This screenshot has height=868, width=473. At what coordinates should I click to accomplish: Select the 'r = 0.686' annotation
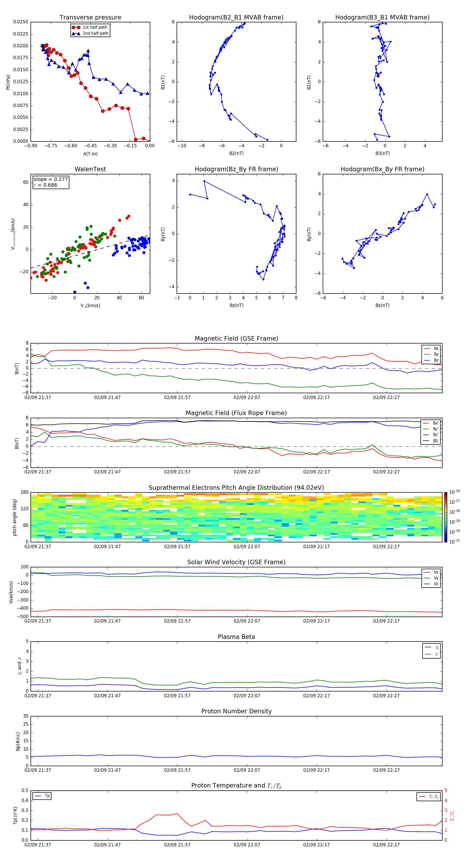click(x=45, y=185)
